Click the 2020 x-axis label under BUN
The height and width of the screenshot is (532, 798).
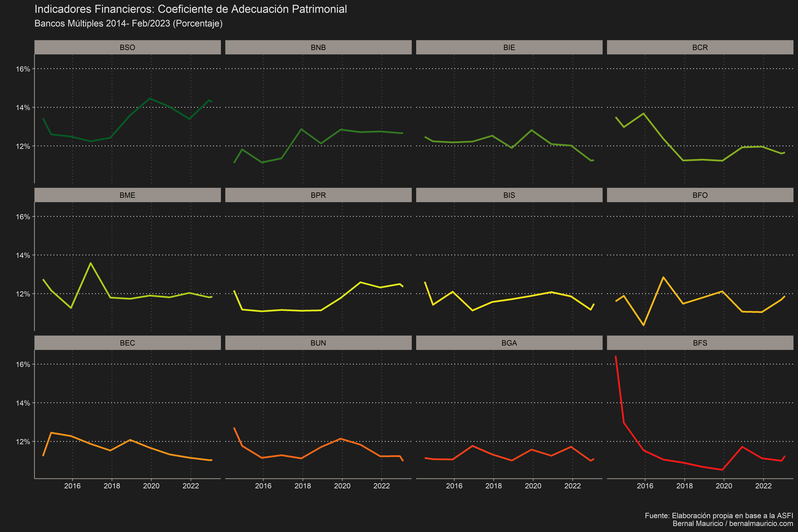(x=342, y=486)
